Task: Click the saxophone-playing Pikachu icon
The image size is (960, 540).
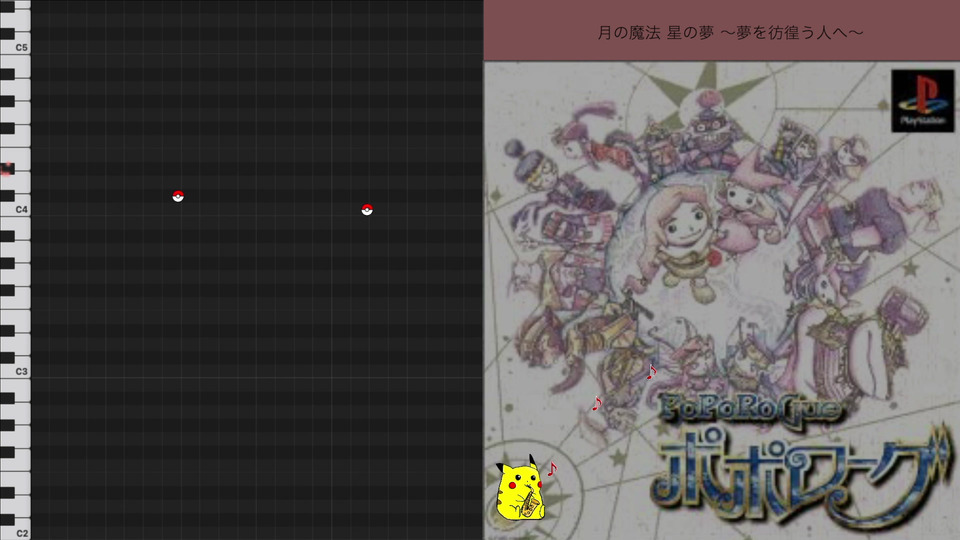Action: coord(520,489)
